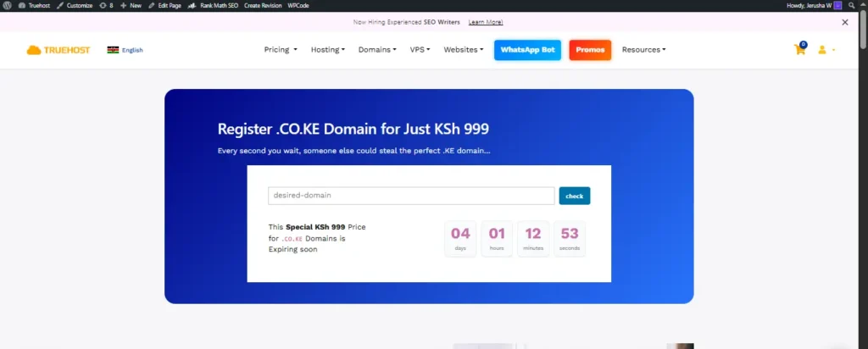Expand the Resources dropdown menu
This screenshot has width=868, height=349.
(x=644, y=50)
